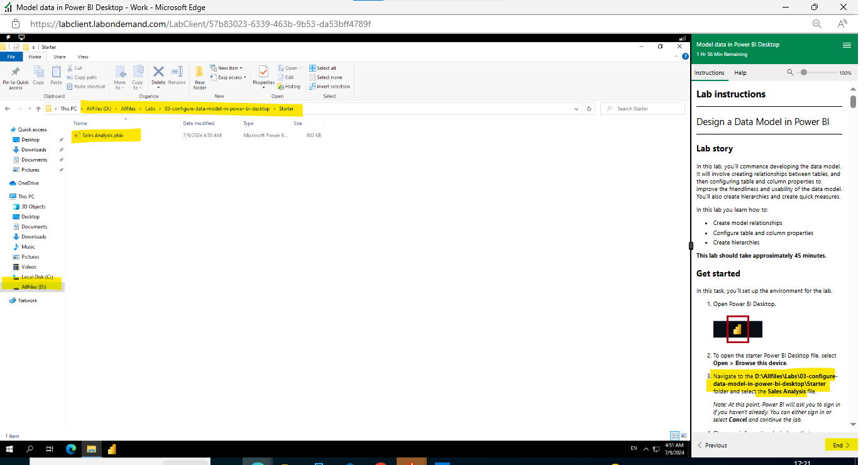The image size is (868, 465).
Task: Switch to Details view layout icon
Action: [674, 435]
